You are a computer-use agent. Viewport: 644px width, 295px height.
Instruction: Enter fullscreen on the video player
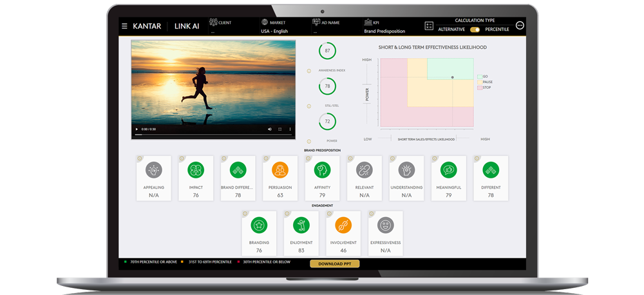tap(280, 129)
